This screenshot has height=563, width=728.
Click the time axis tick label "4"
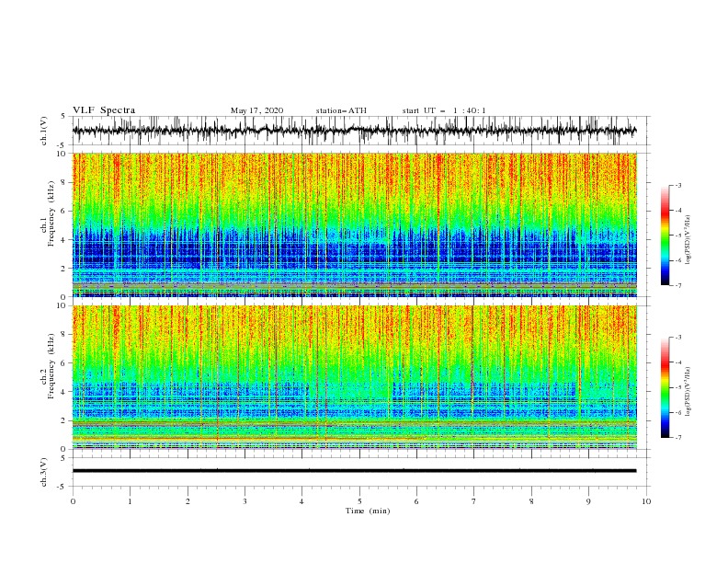pos(302,501)
